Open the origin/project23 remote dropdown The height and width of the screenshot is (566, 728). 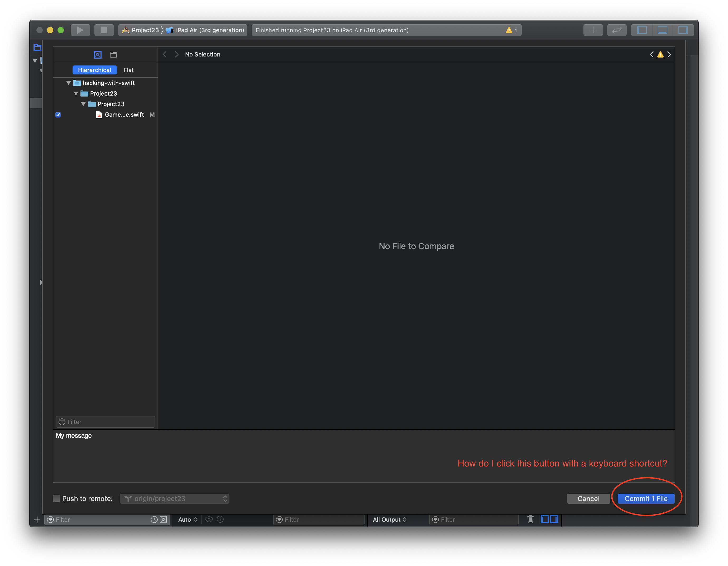(174, 498)
